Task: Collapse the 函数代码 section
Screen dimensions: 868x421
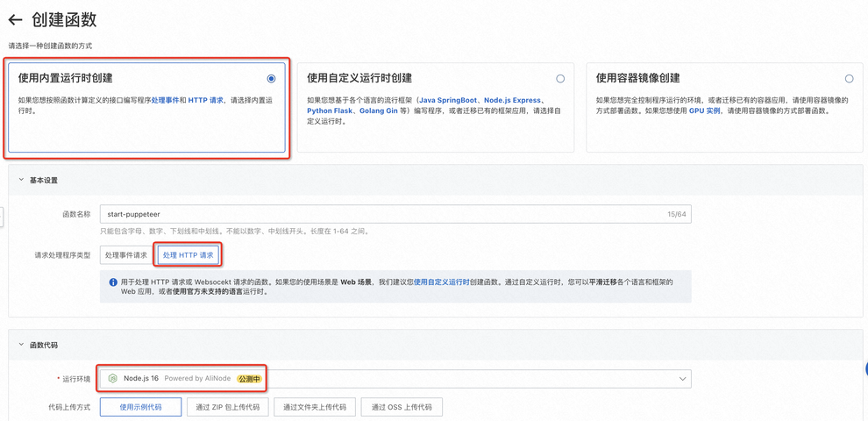Action: tap(21, 345)
